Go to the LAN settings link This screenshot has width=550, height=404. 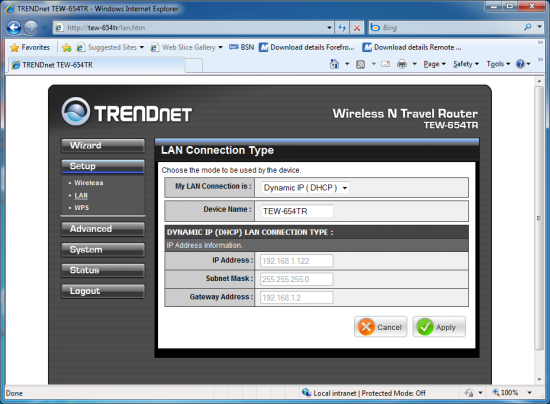81,195
